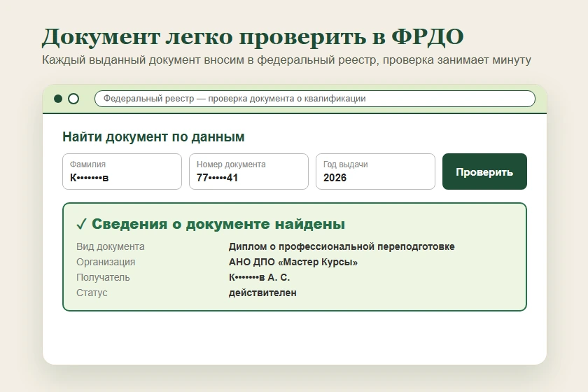Click the Вид документа label
Image resolution: width=588 pixels, height=392 pixels.
111,246
